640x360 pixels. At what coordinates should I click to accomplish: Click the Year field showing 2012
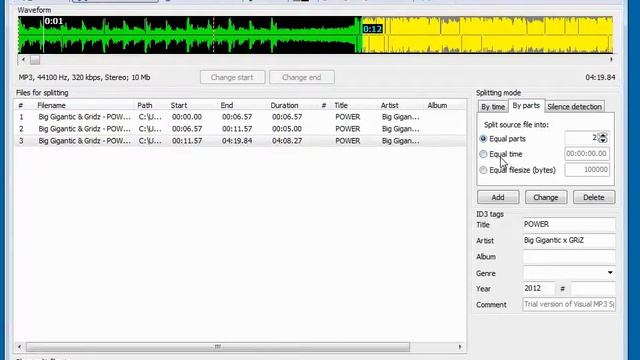pos(538,289)
